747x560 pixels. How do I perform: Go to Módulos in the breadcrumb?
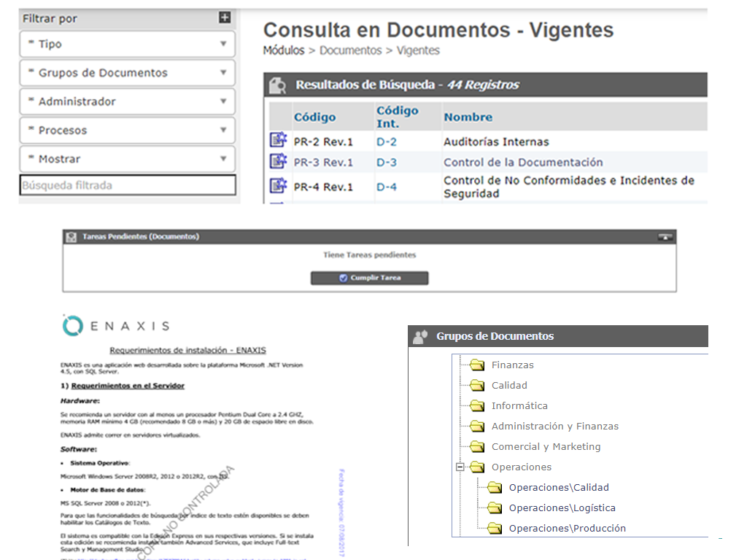pos(284,50)
